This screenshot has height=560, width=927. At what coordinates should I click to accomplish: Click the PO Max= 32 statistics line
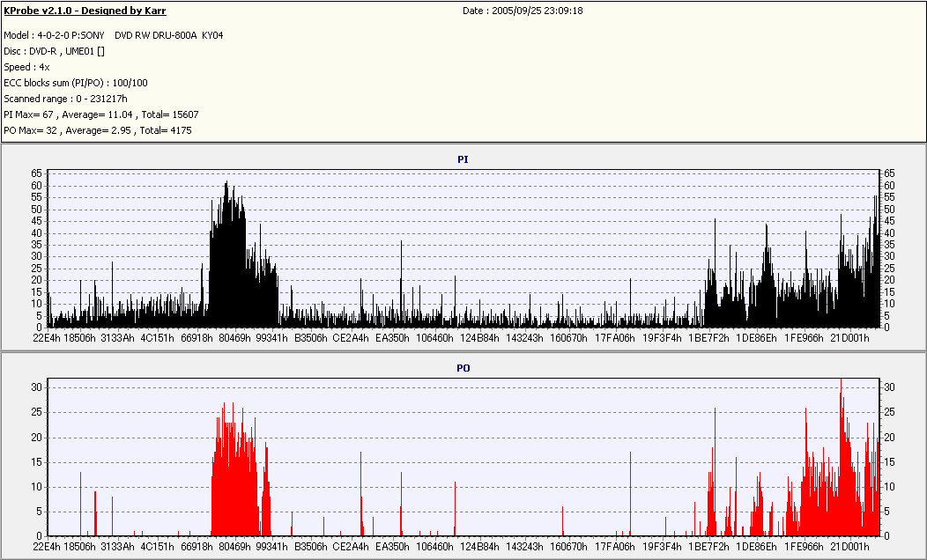98,130
